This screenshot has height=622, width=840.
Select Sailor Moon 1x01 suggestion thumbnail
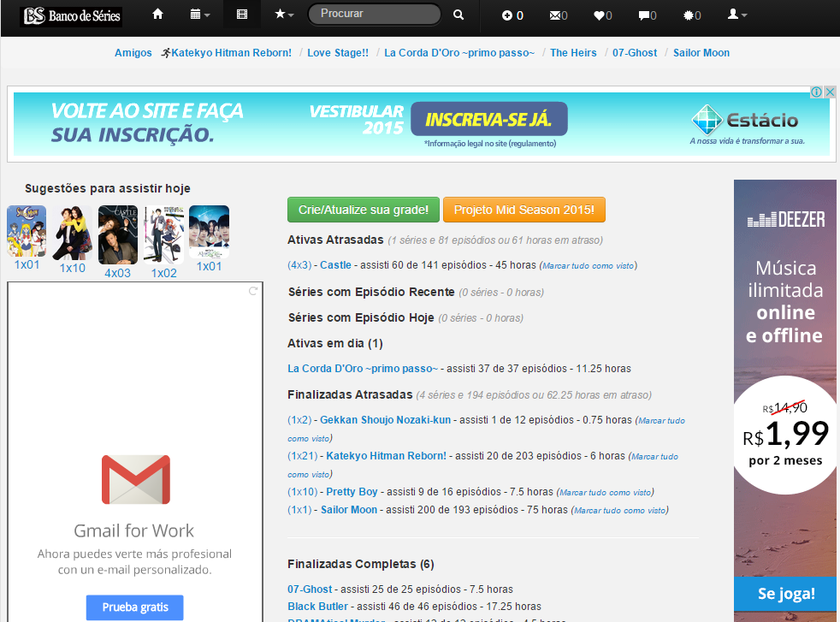(x=27, y=232)
